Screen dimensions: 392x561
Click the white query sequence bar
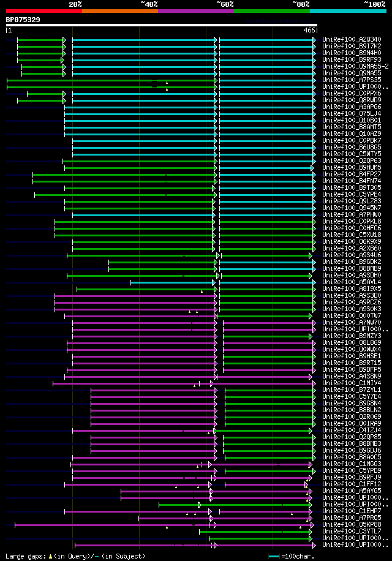[x=161, y=25]
